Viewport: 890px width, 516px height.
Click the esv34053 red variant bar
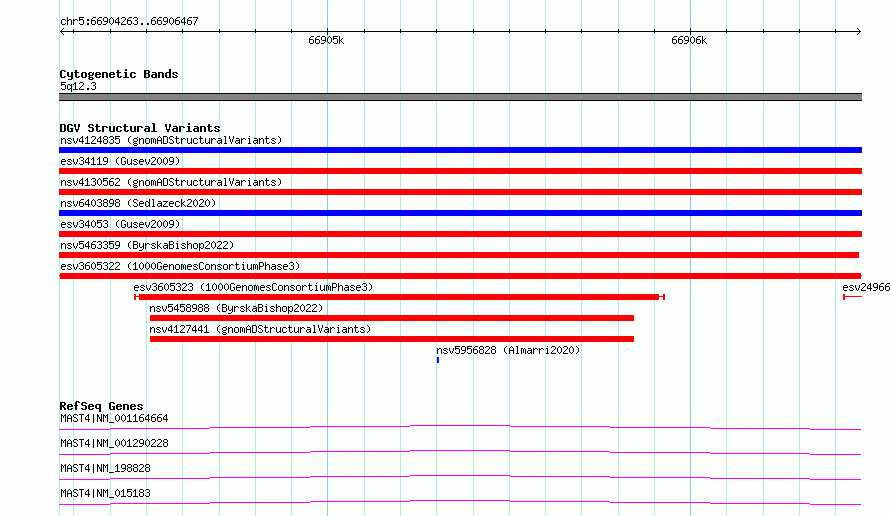point(460,234)
